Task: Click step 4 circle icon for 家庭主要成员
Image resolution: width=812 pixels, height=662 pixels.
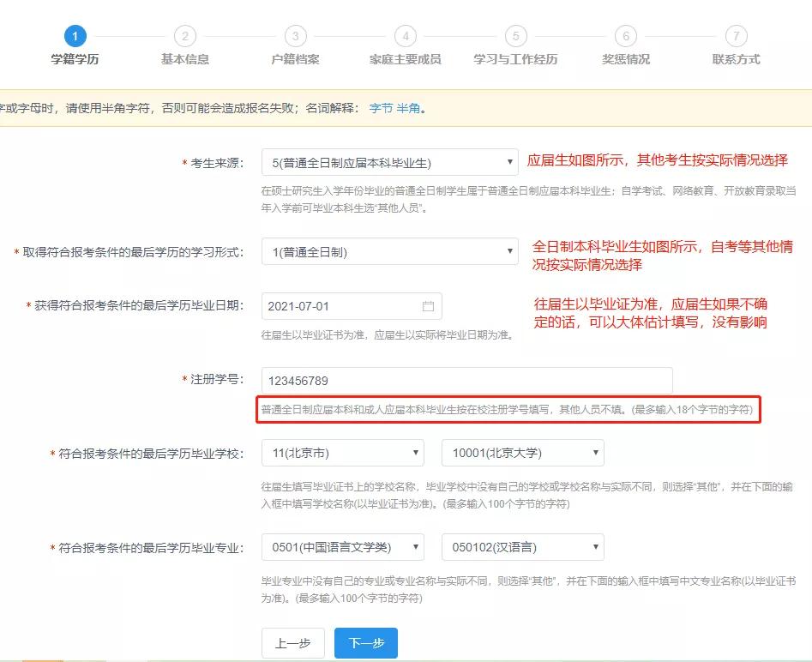Action: (x=405, y=36)
